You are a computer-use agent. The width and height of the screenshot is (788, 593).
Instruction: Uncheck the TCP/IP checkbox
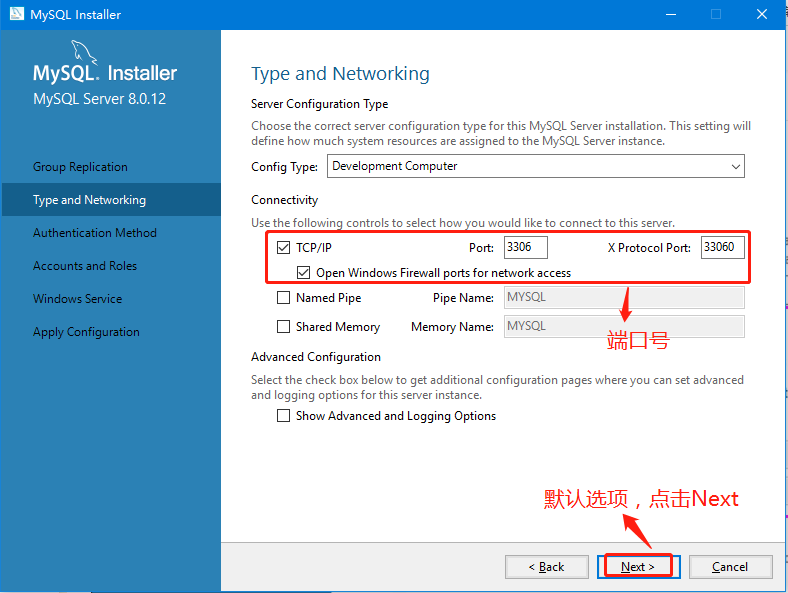click(x=283, y=247)
